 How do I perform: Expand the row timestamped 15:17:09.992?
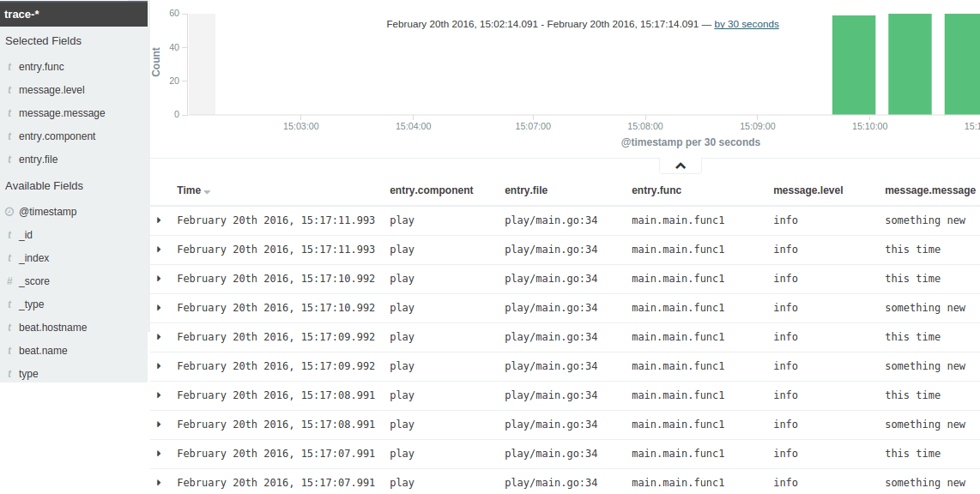click(x=158, y=337)
